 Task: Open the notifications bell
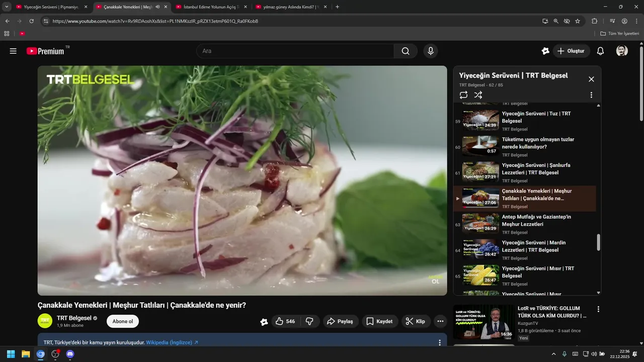pos(600,51)
